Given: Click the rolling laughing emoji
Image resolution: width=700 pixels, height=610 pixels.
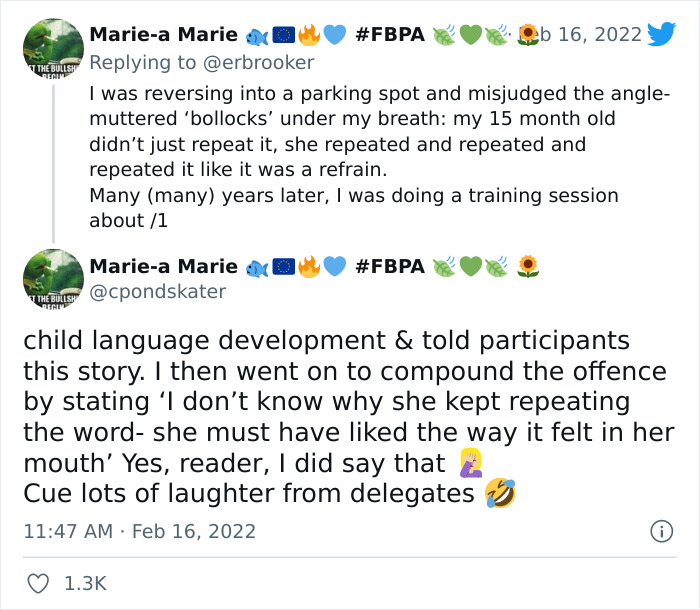Looking at the screenshot, I should (500, 493).
